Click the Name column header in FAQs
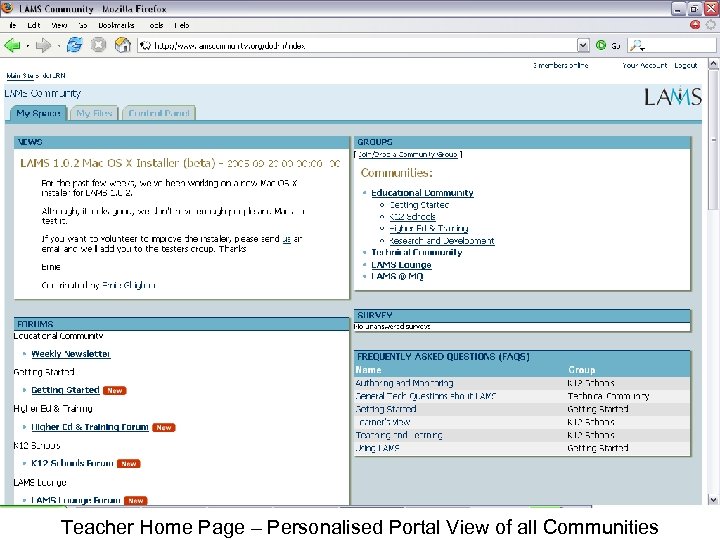Screen dimensions: 720x540 tap(368, 370)
